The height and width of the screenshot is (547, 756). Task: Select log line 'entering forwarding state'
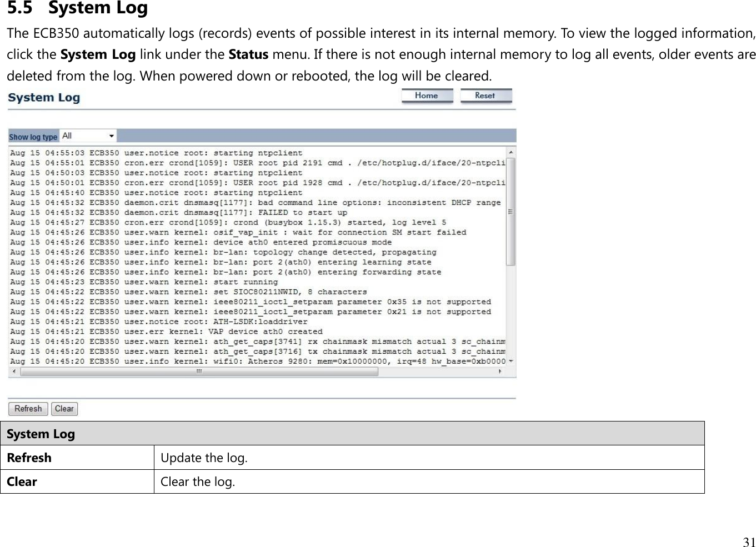[226, 273]
